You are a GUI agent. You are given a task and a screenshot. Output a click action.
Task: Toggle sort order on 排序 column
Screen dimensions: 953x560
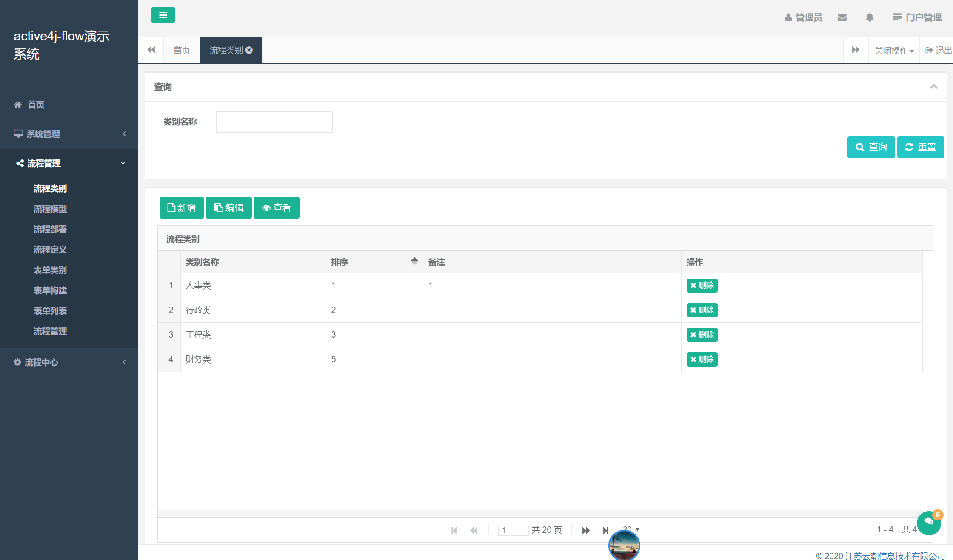point(414,261)
